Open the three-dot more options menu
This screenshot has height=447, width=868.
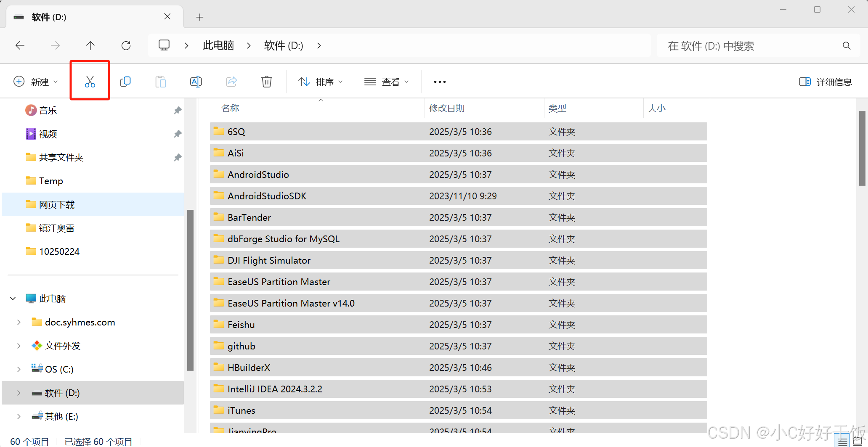click(440, 82)
